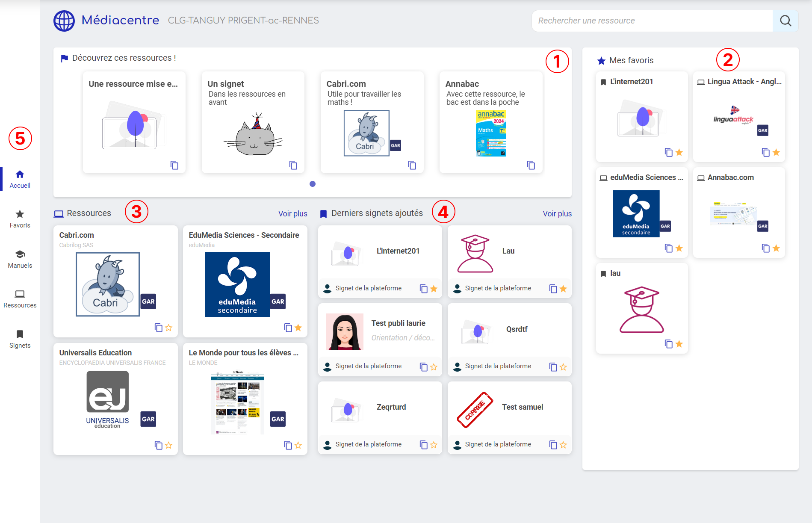Screen dimensions: 812x523
Task: Click 'Voir plus' for Derniers signets ajoutés
Action: click(x=557, y=213)
